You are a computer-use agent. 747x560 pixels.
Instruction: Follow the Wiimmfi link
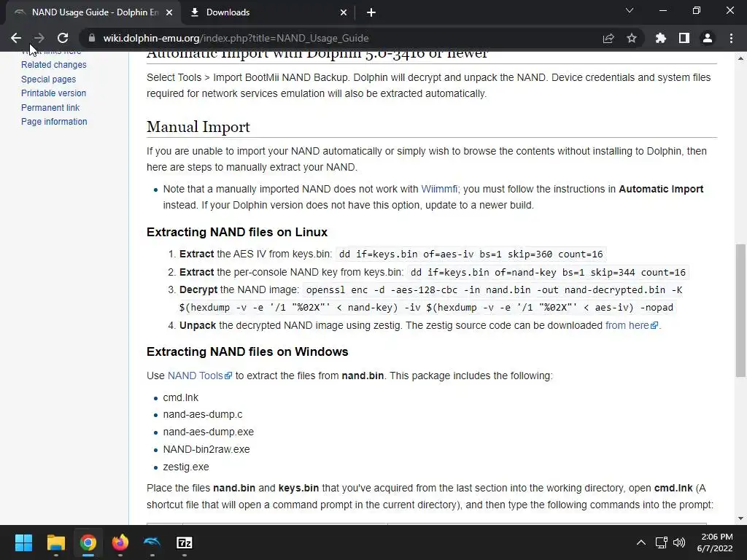click(x=439, y=189)
